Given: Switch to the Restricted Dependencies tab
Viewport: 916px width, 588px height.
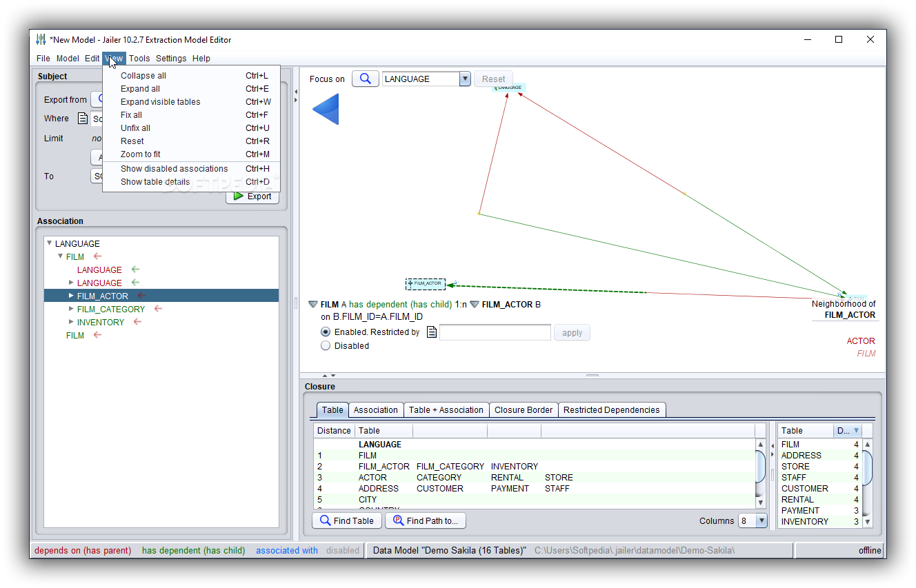Looking at the screenshot, I should point(612,409).
